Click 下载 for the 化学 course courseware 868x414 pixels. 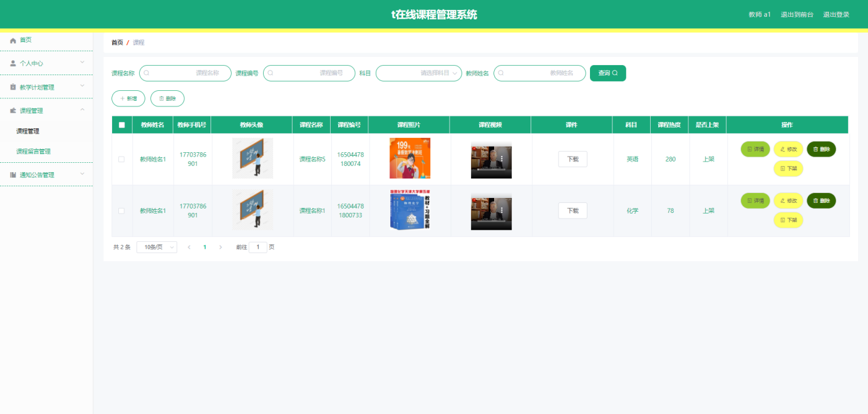572,210
